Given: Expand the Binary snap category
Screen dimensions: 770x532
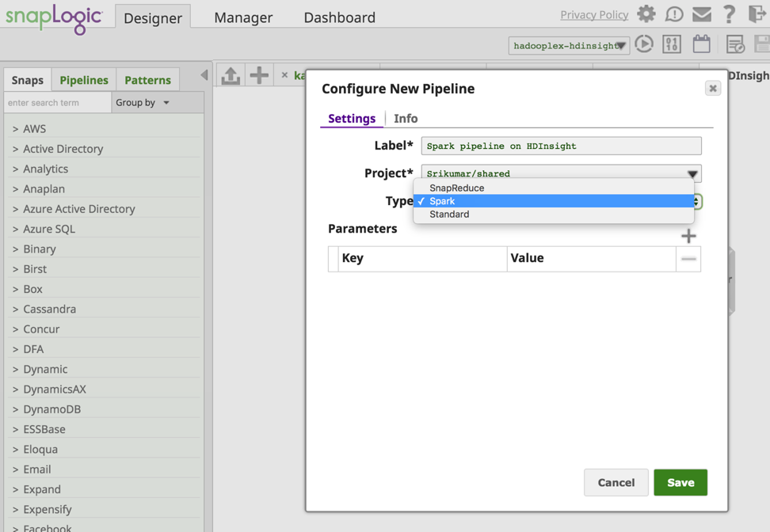Looking at the screenshot, I should pyautogui.click(x=104, y=249).
